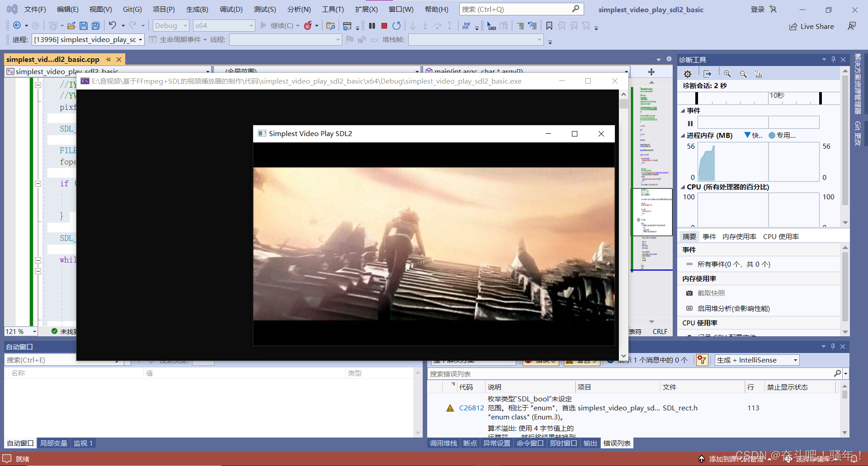Open the 解决方案资源管理器 side tab

point(858,84)
